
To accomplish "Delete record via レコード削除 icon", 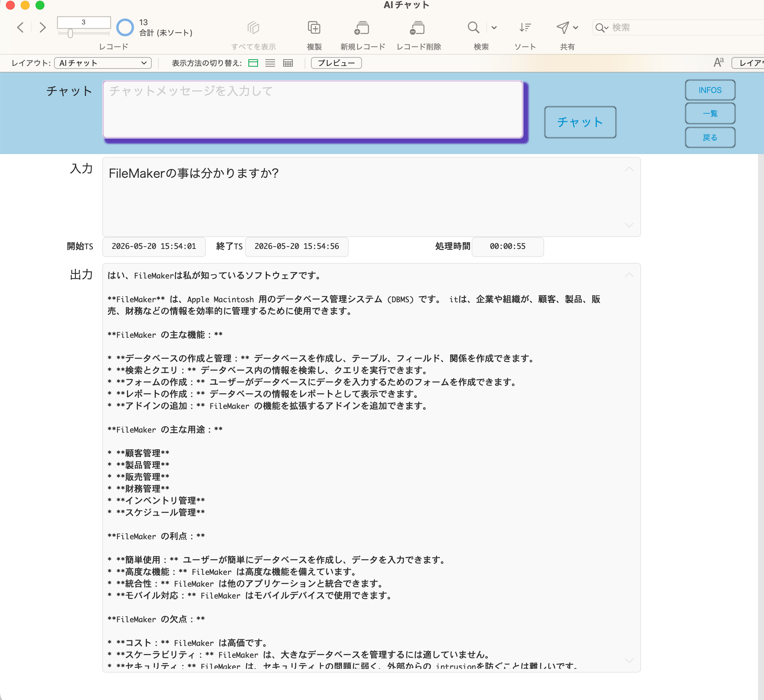I will pyautogui.click(x=418, y=27).
